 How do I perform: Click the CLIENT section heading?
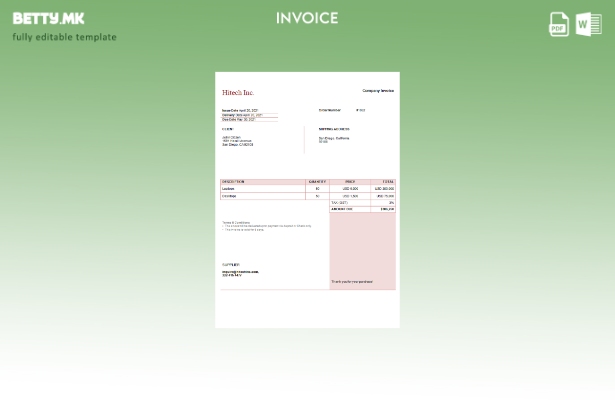(227, 129)
